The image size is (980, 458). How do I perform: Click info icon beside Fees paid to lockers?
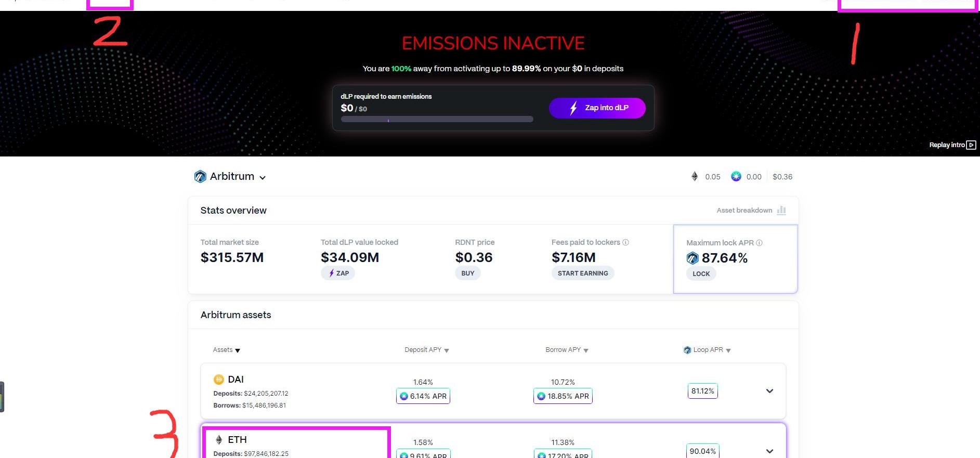coord(625,242)
